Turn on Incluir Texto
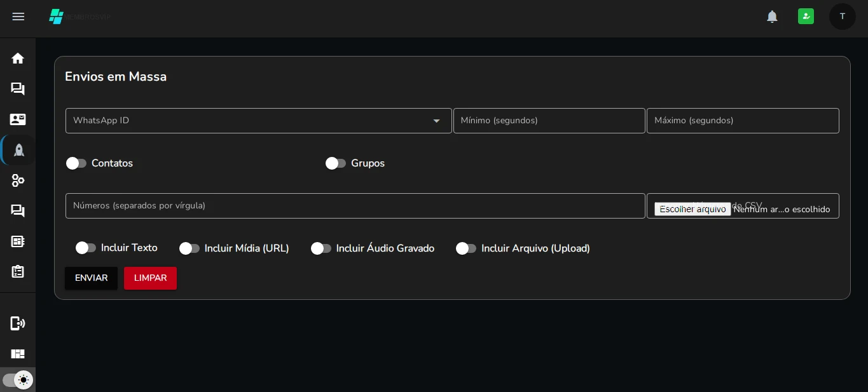Viewport: 868px width, 392px height. point(86,248)
